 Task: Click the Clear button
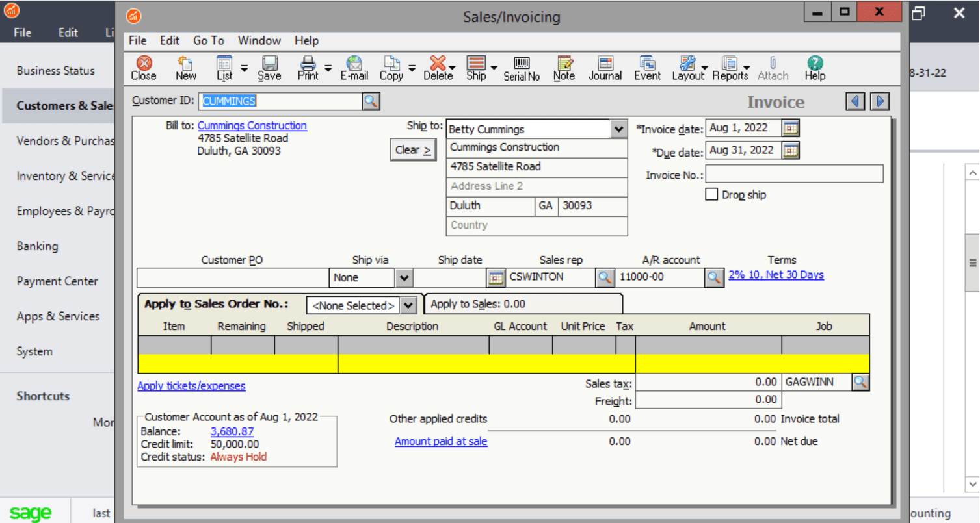[x=413, y=150]
